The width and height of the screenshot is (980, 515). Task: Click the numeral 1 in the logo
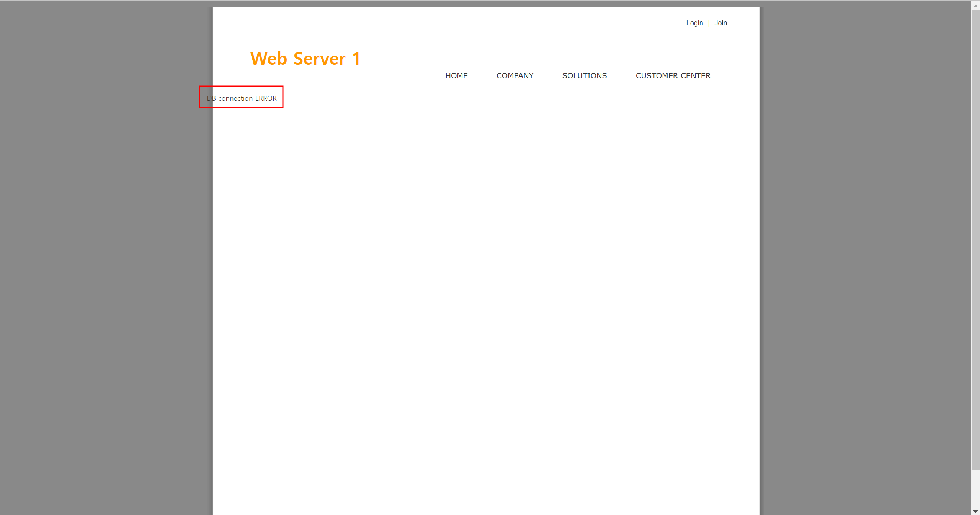click(x=356, y=59)
